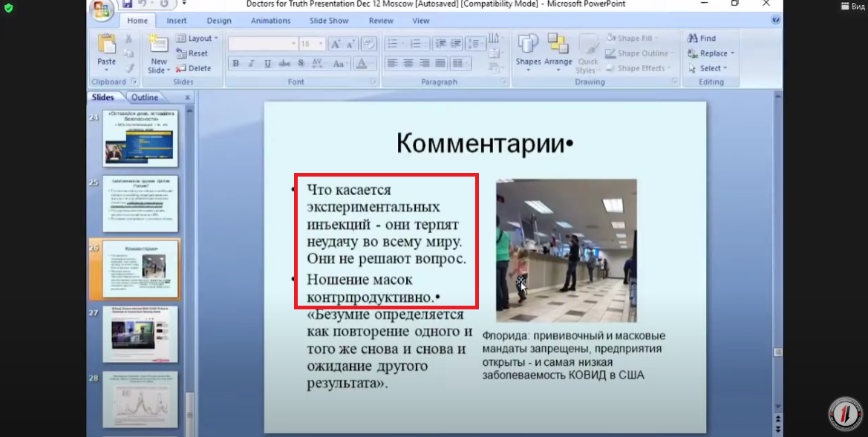Open the PowerPoint Help question mark
This screenshot has width=868, height=437.
[x=775, y=20]
